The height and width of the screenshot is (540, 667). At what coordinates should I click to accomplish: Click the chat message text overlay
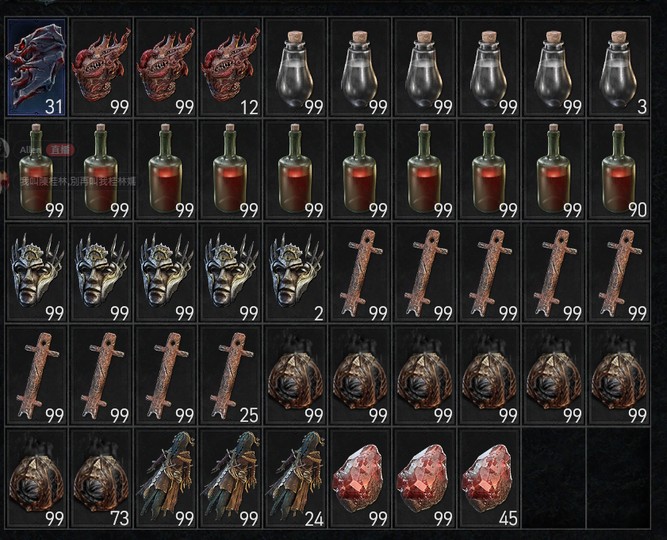pyautogui.click(x=78, y=181)
